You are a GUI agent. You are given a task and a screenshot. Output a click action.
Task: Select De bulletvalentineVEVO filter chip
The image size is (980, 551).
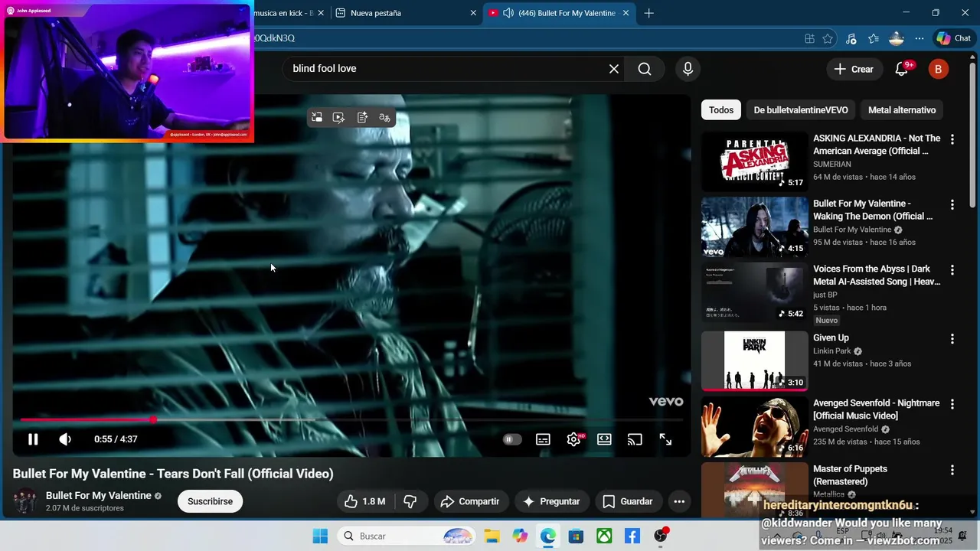801,110
